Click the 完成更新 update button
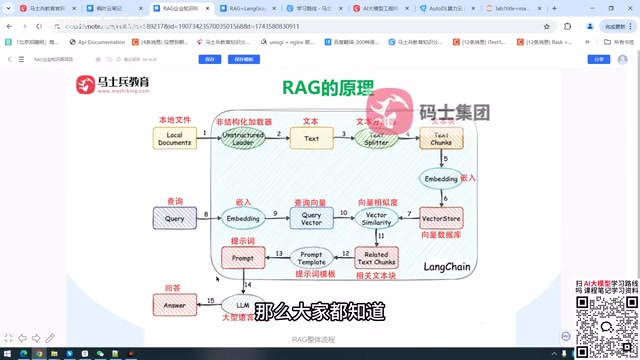 618,27
